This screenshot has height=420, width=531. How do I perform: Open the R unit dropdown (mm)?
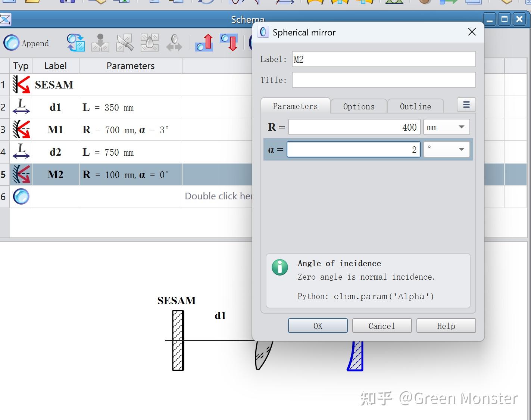[x=446, y=127]
